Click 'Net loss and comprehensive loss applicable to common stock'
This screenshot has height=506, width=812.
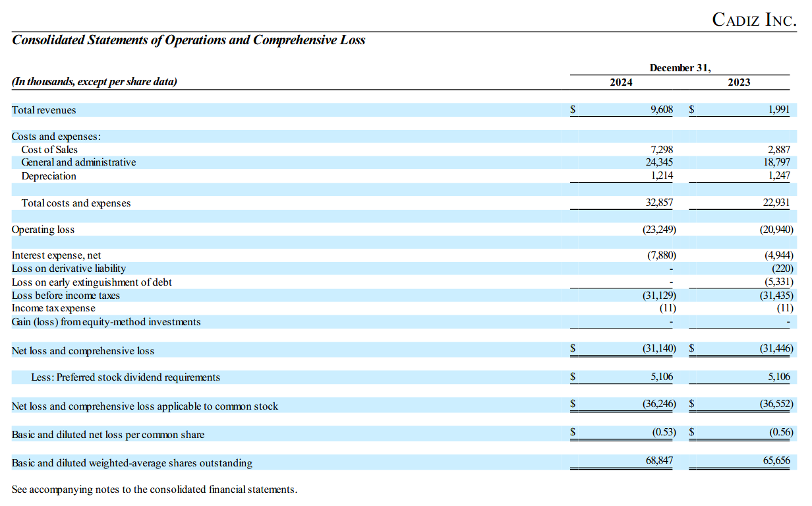145,406
